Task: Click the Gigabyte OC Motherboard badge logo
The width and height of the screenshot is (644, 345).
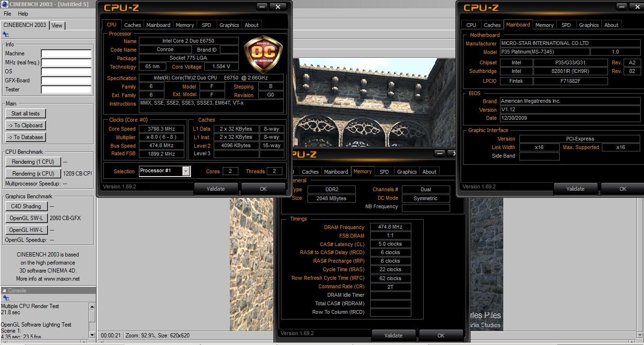Action: point(263,54)
